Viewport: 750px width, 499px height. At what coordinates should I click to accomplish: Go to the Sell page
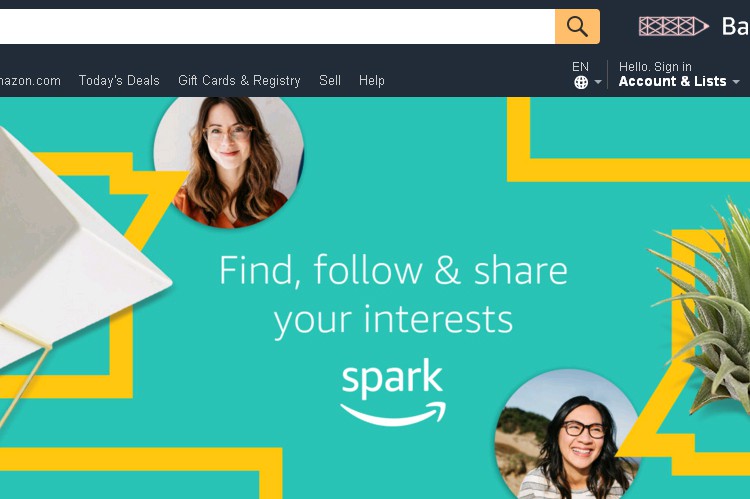pos(330,80)
